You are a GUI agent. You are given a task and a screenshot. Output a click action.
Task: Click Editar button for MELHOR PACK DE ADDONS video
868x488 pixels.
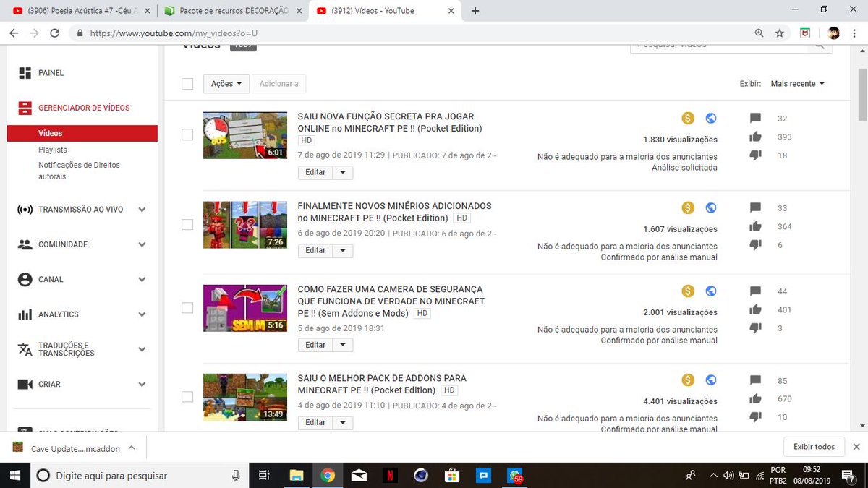point(316,422)
